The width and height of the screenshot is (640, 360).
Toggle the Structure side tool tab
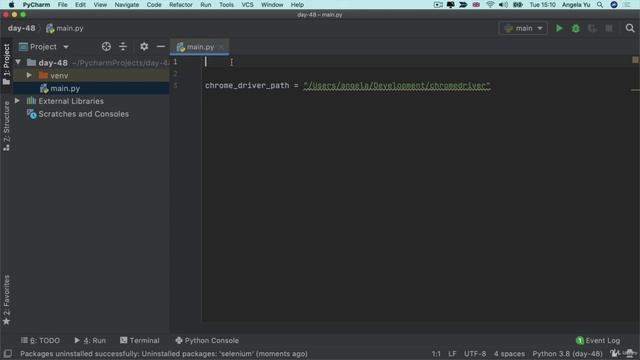(6, 126)
